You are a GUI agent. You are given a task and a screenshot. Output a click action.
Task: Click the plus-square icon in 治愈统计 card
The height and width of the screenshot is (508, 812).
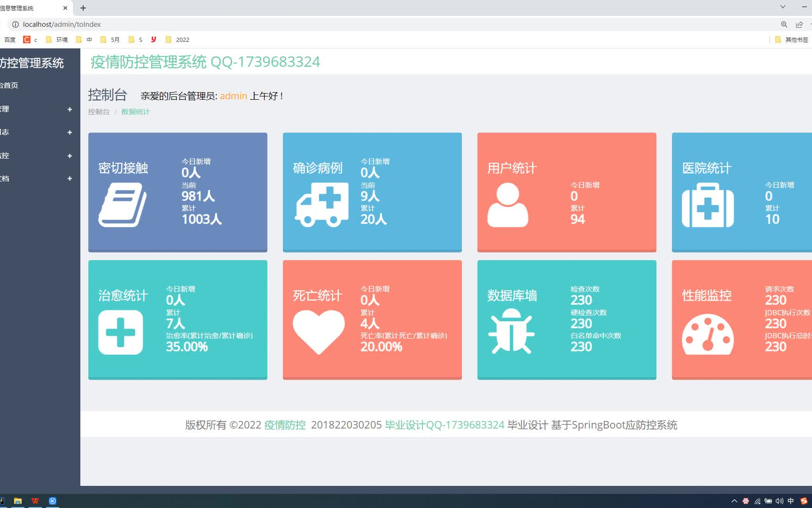coord(120,333)
